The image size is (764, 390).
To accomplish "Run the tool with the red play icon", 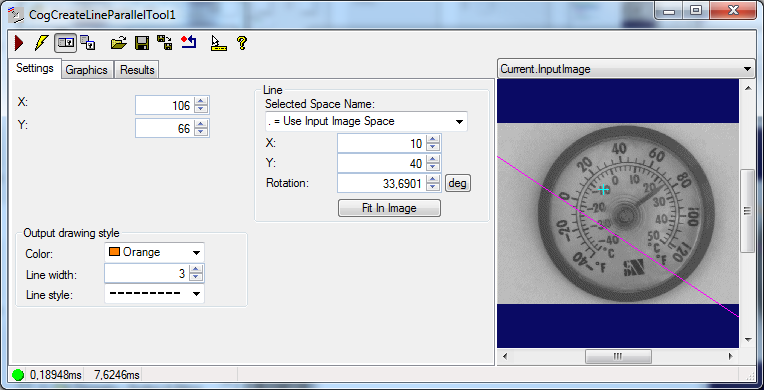I will click(19, 43).
